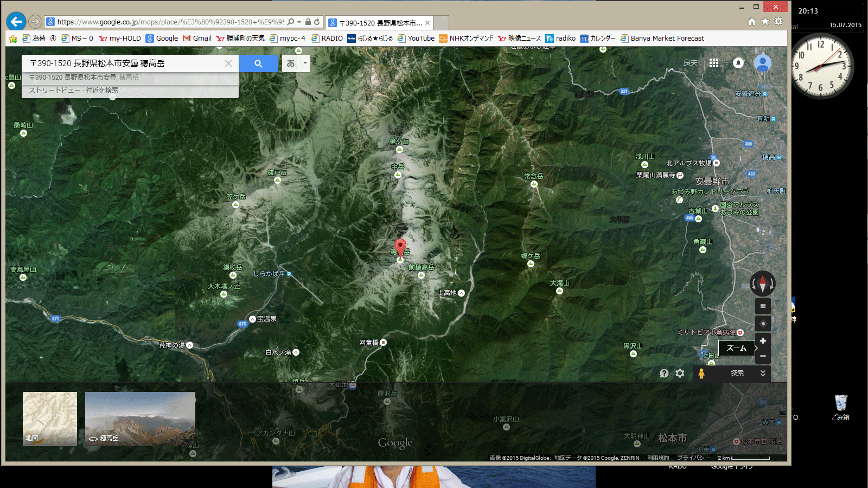Open the 勝浦町の天気 bookmark
The image size is (868, 488).
(240, 38)
